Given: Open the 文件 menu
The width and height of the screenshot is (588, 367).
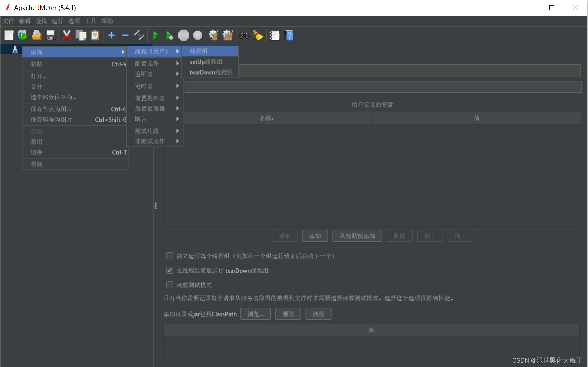Looking at the screenshot, I should click(9, 21).
